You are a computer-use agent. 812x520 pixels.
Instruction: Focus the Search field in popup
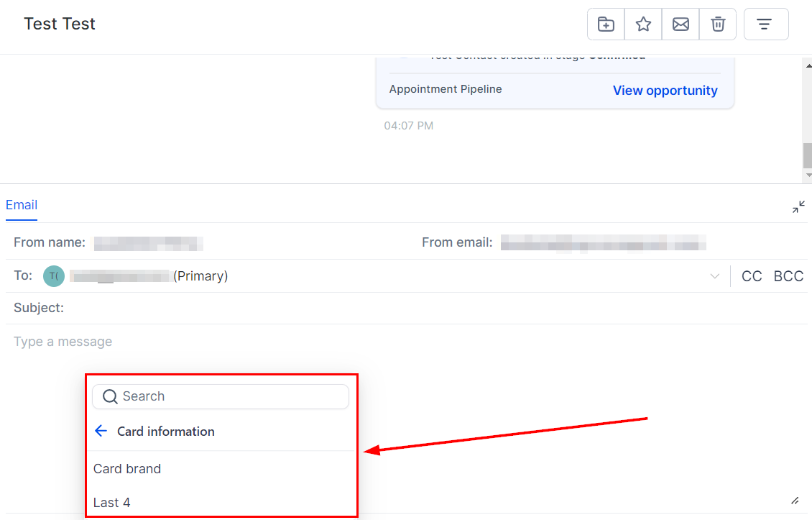[x=221, y=396]
